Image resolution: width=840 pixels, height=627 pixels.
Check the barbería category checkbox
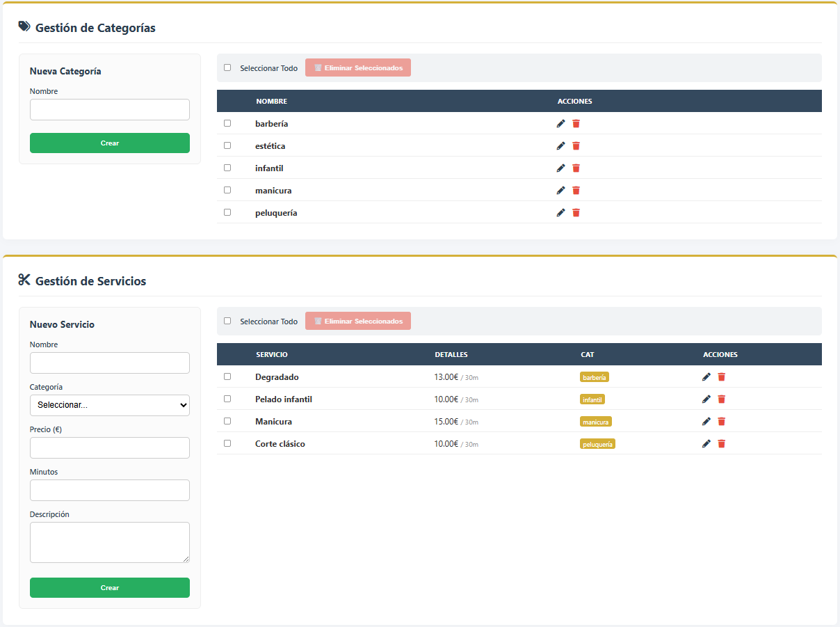click(x=227, y=123)
